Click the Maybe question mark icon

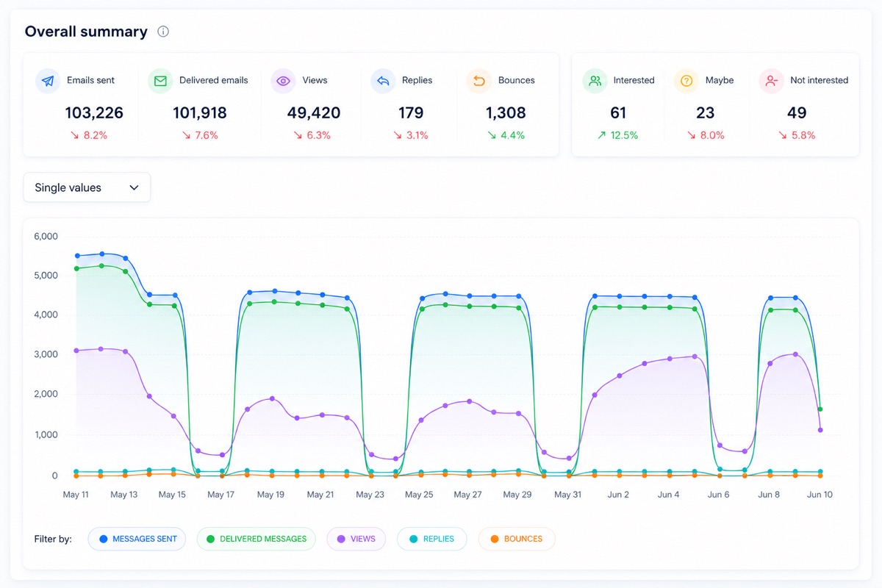(x=686, y=81)
